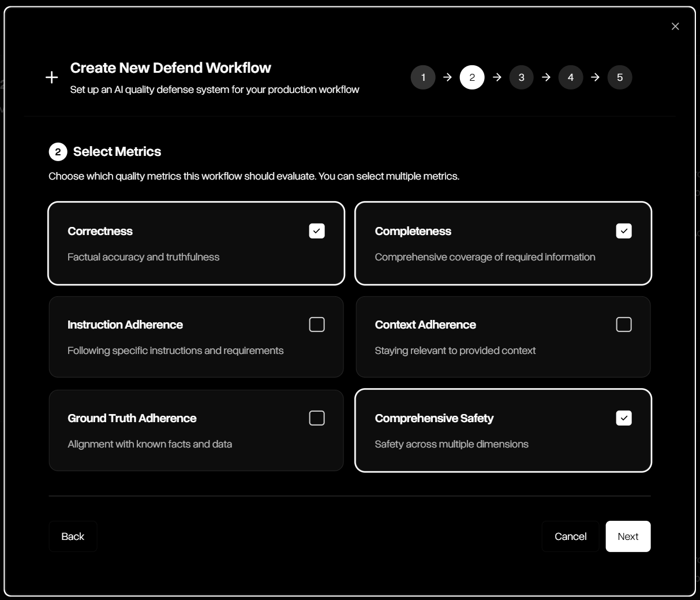Cancel the workflow creation
The image size is (700, 600).
(570, 536)
